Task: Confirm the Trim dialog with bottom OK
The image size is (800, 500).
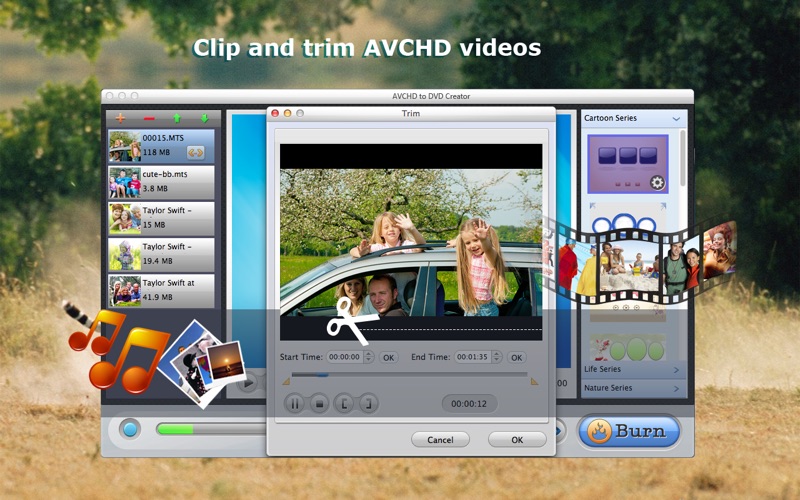Action: tap(517, 440)
